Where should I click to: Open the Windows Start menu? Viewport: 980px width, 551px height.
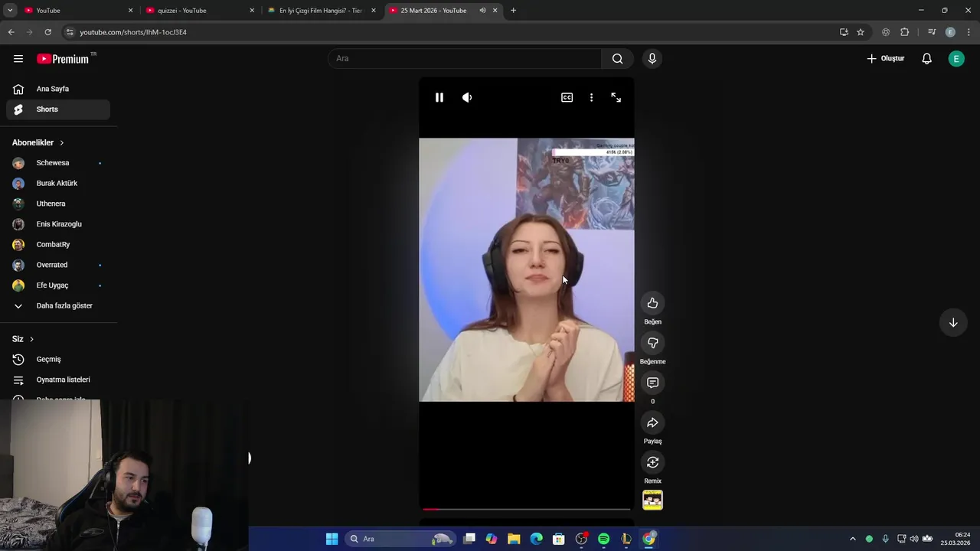tap(332, 539)
